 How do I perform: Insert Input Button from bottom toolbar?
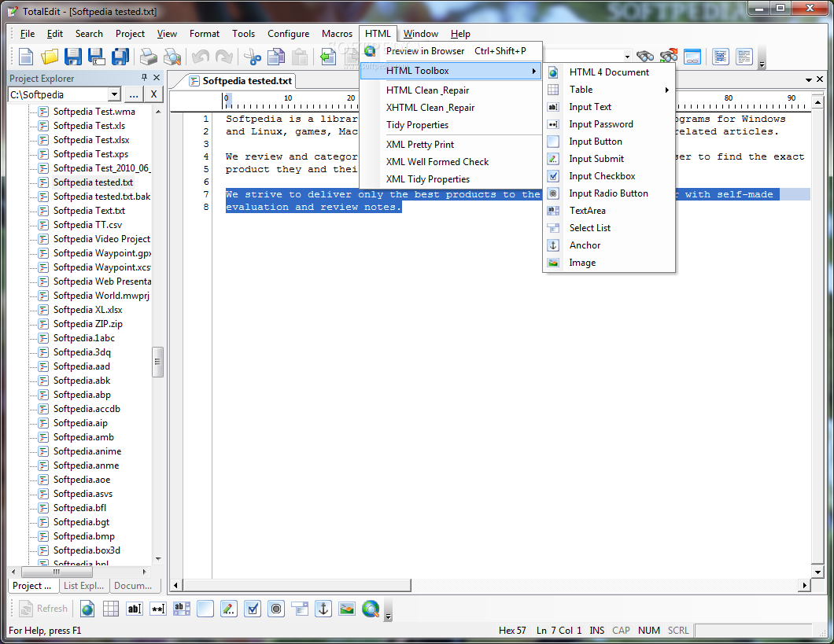pos(205,609)
